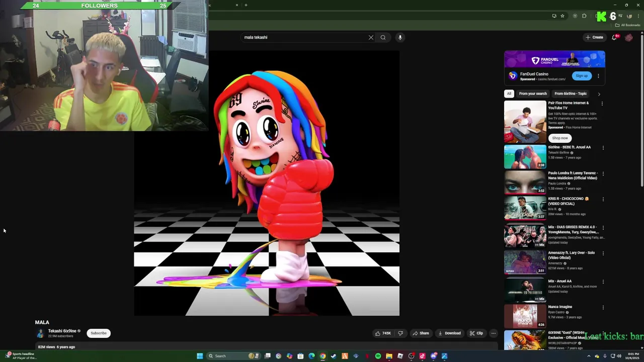Screen dimensions: 644x362
Task: Click the Windows taskbar Search box
Action: click(x=233, y=356)
